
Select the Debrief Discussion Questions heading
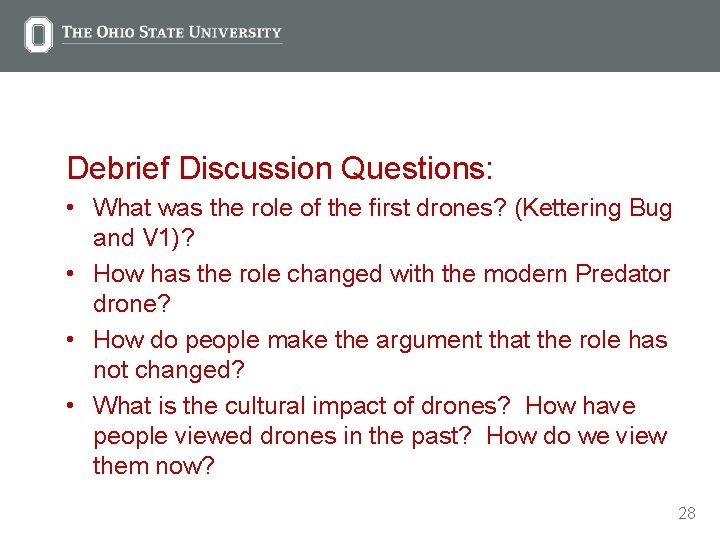click(x=280, y=168)
